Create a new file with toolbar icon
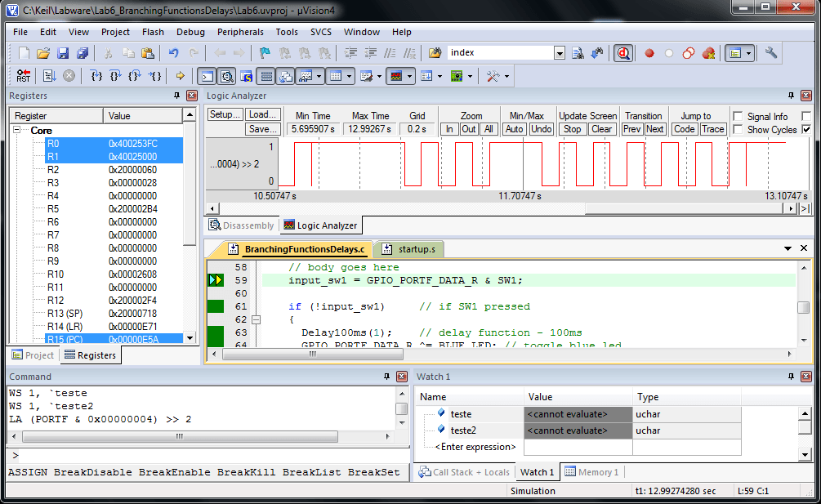Screen dimensions: 821x504 click(24, 53)
